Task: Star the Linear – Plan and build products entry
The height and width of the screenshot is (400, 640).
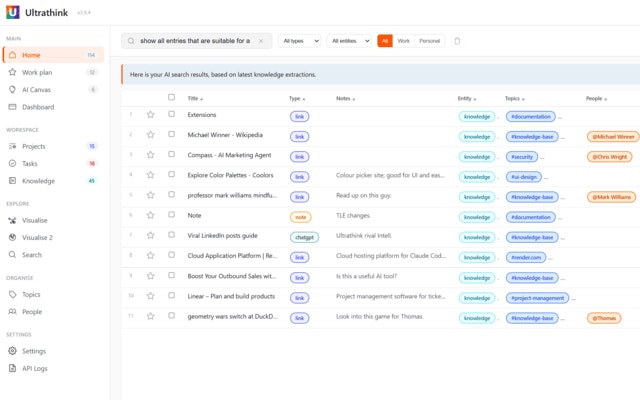Action: pos(151,296)
